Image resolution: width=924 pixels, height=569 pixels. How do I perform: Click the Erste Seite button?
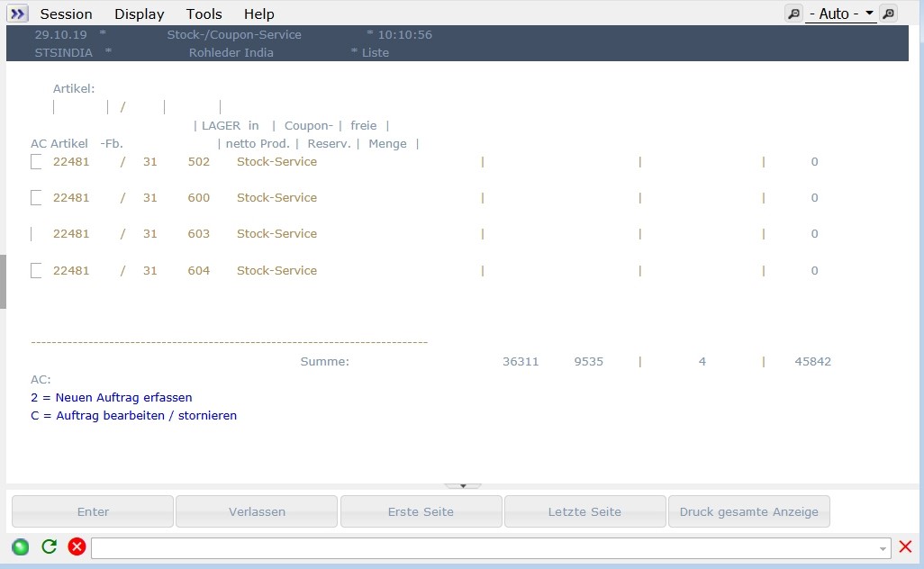point(421,511)
